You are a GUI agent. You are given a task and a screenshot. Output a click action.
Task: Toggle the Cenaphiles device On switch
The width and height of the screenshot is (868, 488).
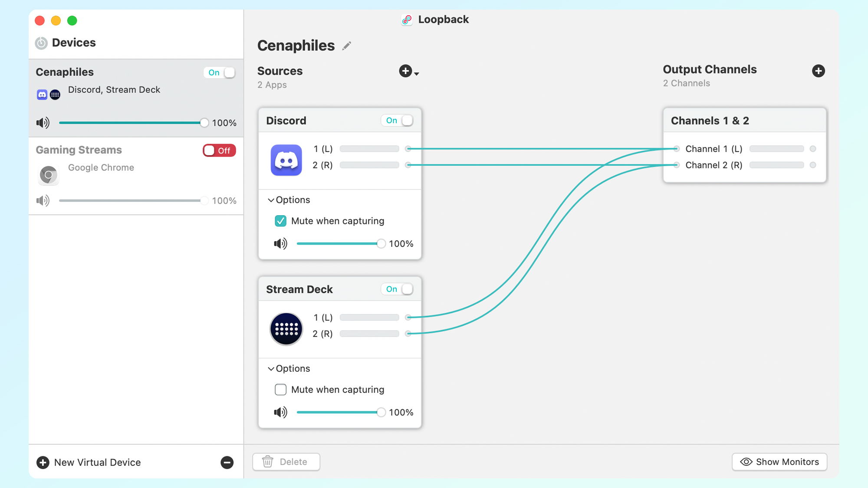[x=220, y=72]
